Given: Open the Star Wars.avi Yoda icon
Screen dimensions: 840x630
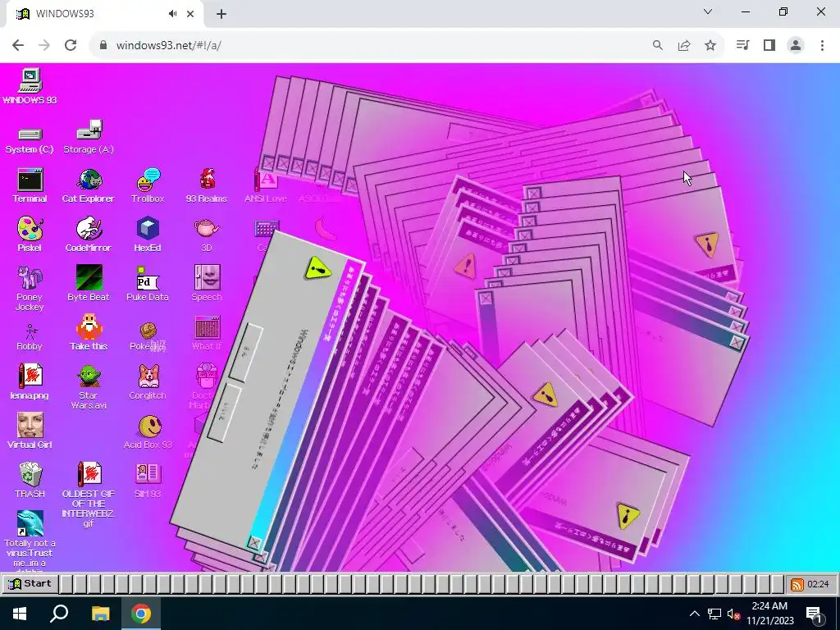Looking at the screenshot, I should point(89,376).
